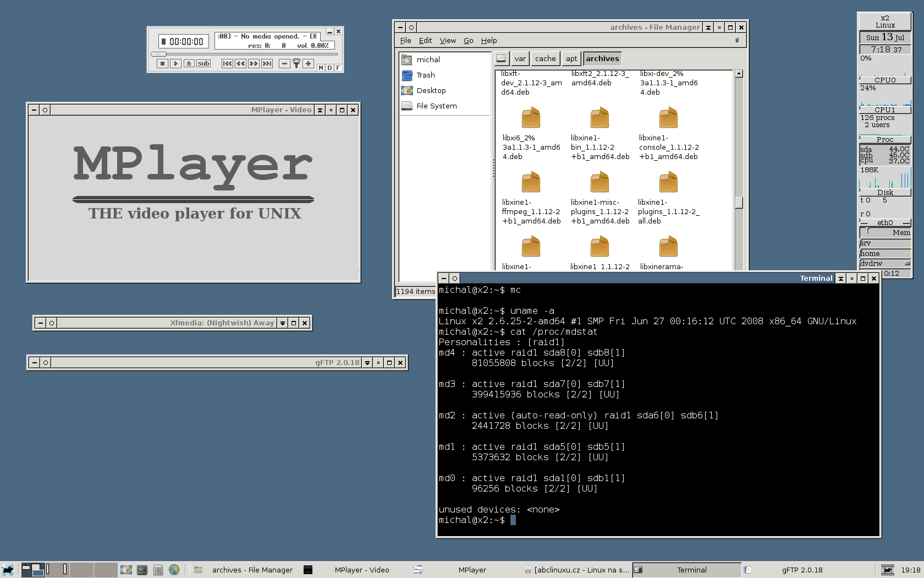924x578 pixels.
Task: Click File Manager vertical scrollbar thumb
Action: point(739,202)
